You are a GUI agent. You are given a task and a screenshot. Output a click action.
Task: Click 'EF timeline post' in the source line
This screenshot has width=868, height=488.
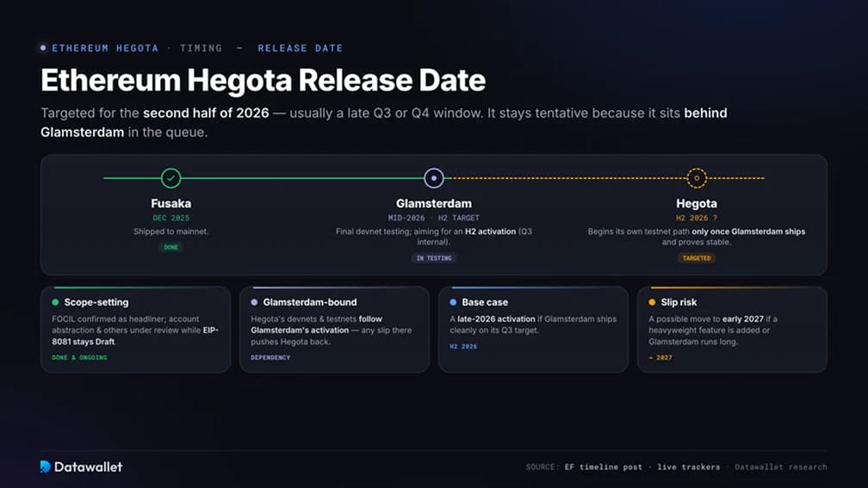click(x=604, y=467)
